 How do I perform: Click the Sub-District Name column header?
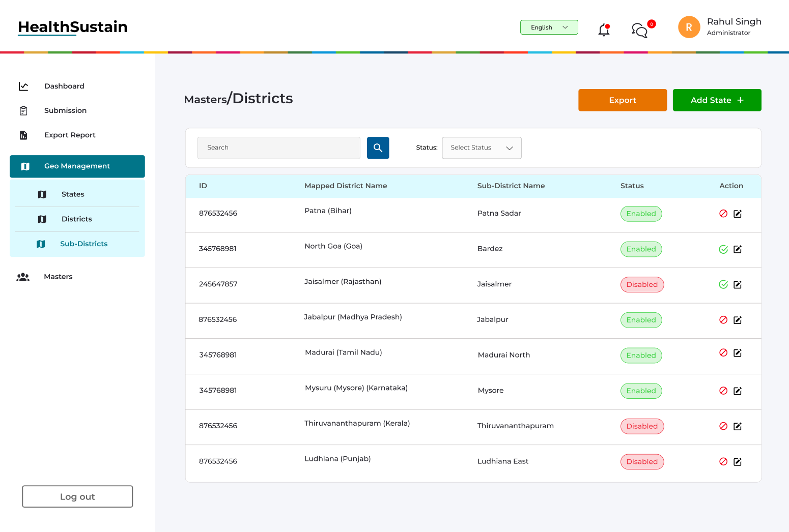pyautogui.click(x=511, y=186)
